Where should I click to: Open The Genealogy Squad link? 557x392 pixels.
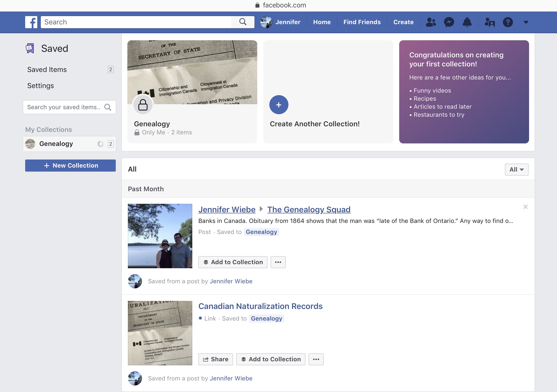(309, 209)
